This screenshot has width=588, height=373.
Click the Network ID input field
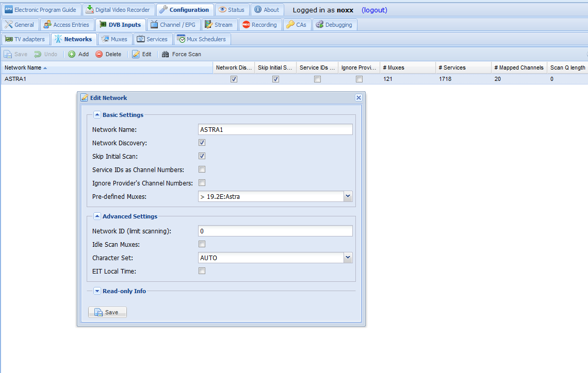[x=275, y=231]
